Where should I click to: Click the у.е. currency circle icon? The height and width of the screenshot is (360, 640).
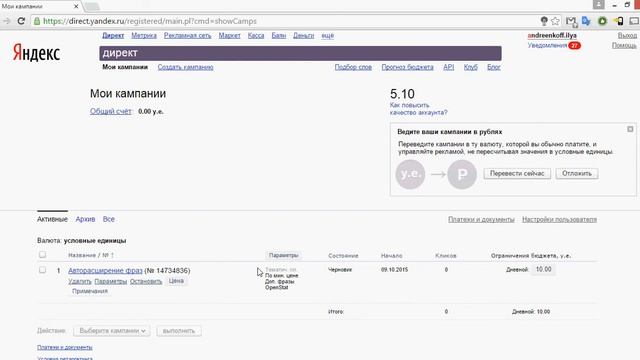[x=410, y=174]
